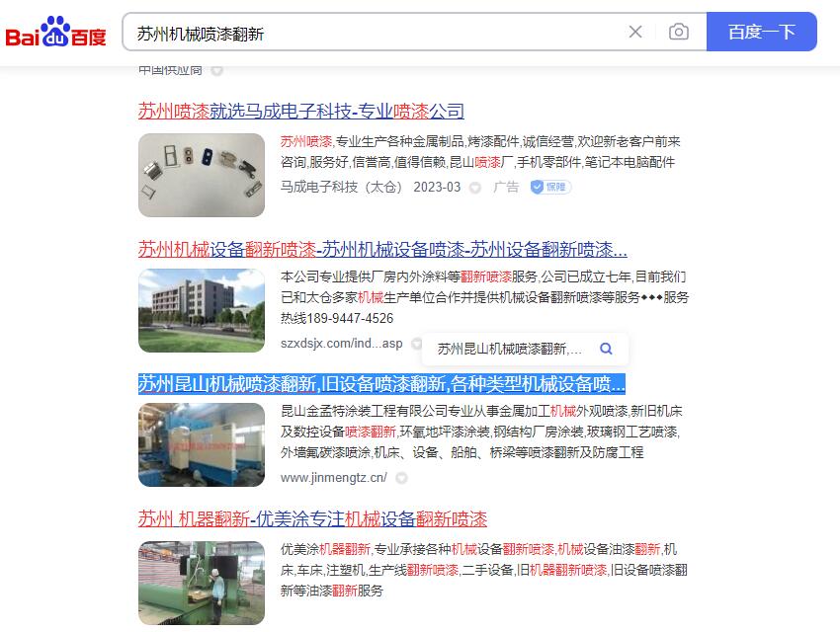
Task: Open camera image search
Action: coord(678,32)
